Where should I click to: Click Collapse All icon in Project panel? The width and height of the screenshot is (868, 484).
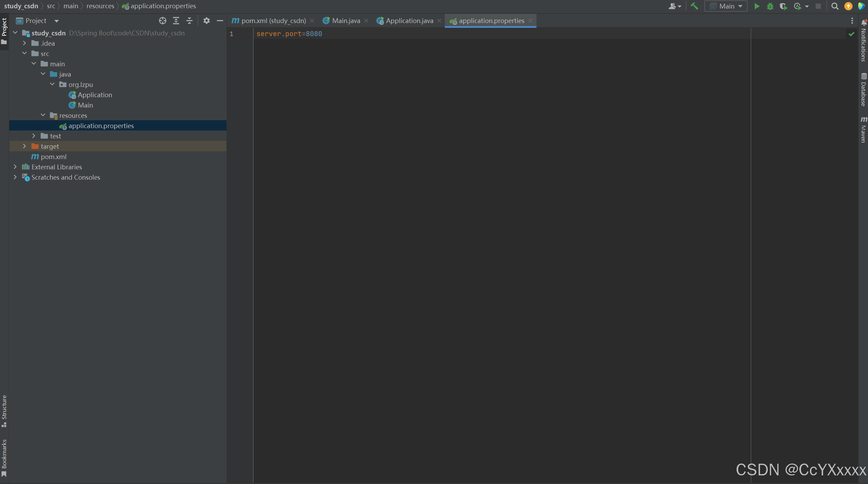[x=189, y=21]
